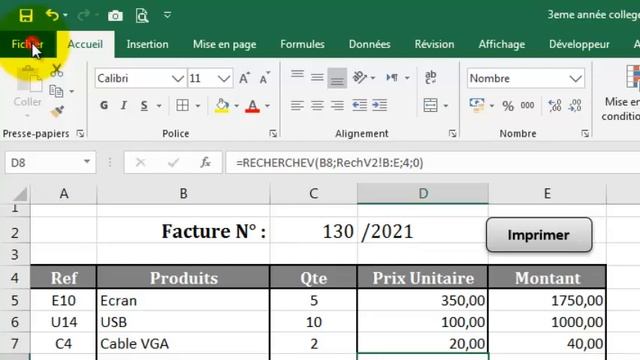Open the Données tab
The image size is (640, 360).
[369, 44]
